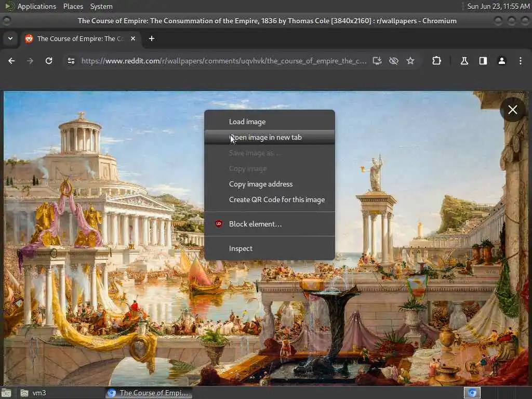The image size is (532, 399).
Task: Click the Applications menu logo icon
Action: [x=9, y=6]
